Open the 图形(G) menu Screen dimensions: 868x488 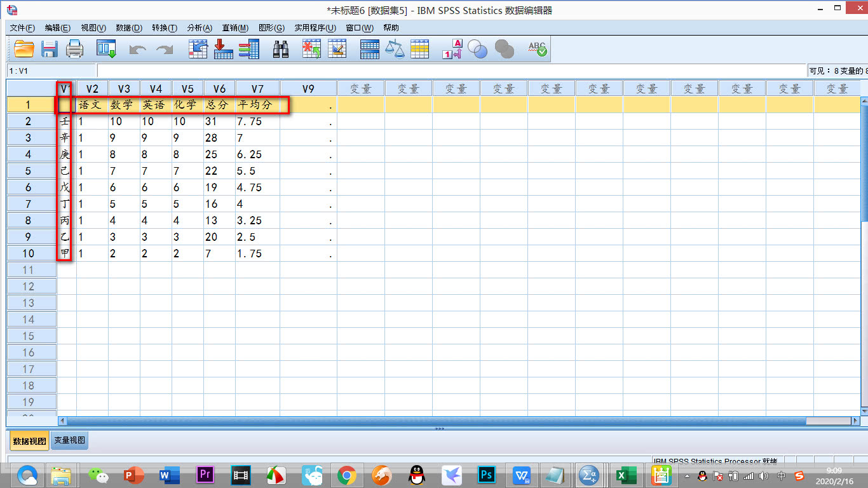[271, 28]
